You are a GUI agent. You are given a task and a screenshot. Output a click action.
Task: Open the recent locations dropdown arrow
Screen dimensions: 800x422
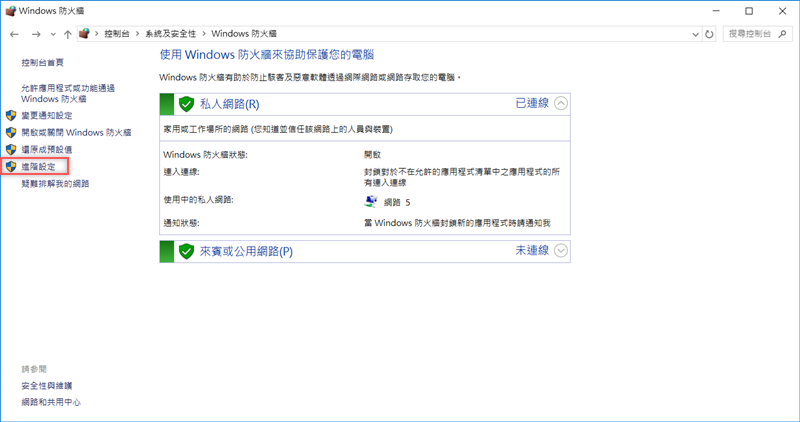click(x=53, y=35)
